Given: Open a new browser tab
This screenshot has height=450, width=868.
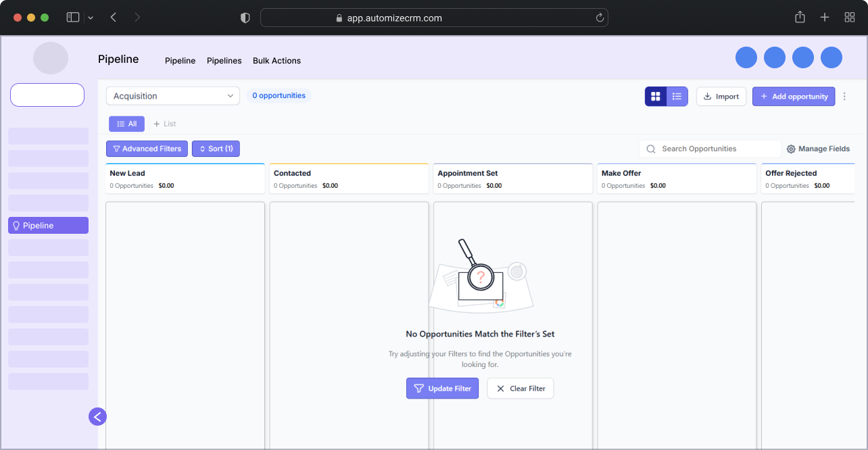Looking at the screenshot, I should pyautogui.click(x=825, y=18).
